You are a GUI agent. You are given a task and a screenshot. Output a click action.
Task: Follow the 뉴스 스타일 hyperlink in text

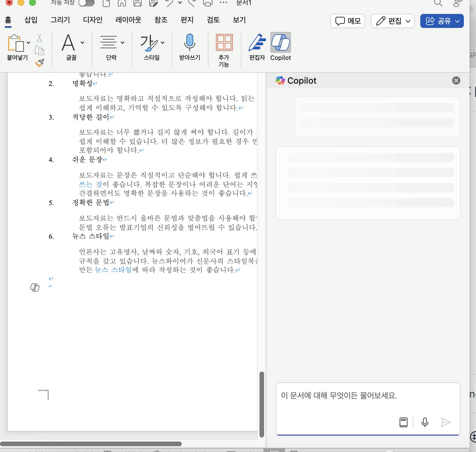coord(113,270)
